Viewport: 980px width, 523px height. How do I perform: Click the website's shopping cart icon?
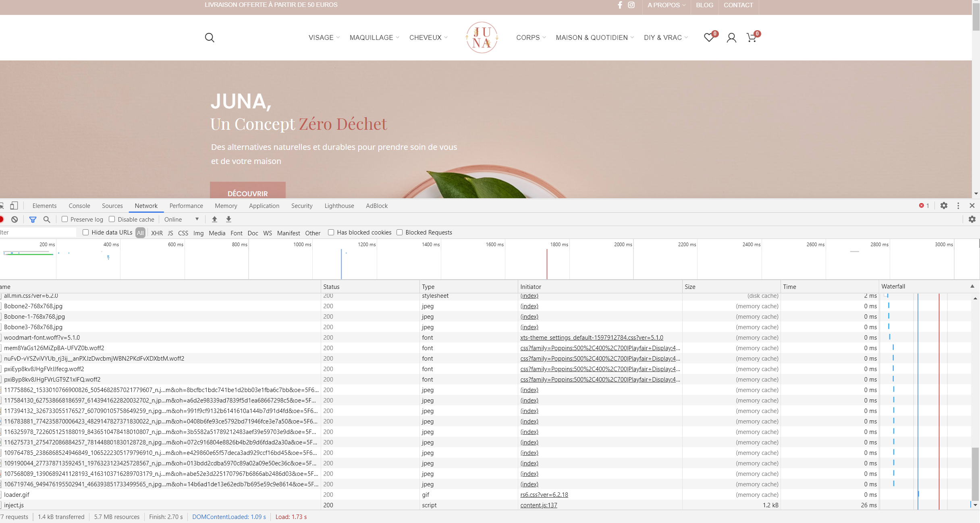752,37
